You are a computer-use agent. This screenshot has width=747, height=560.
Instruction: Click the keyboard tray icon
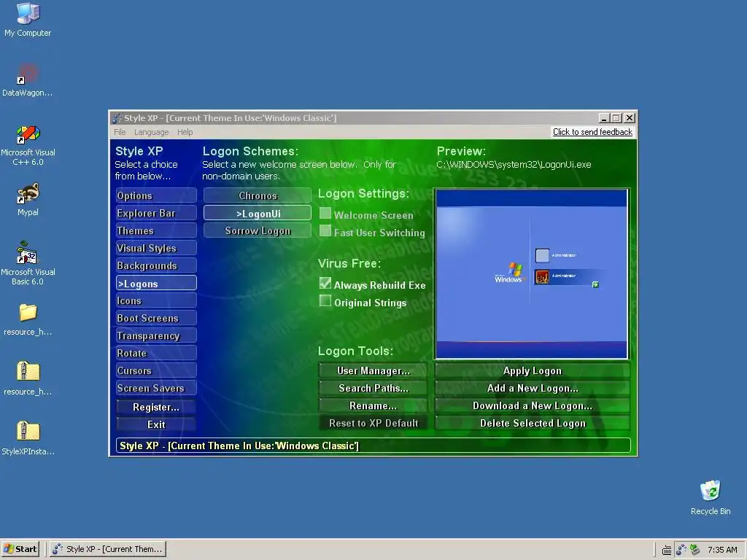tap(667, 550)
